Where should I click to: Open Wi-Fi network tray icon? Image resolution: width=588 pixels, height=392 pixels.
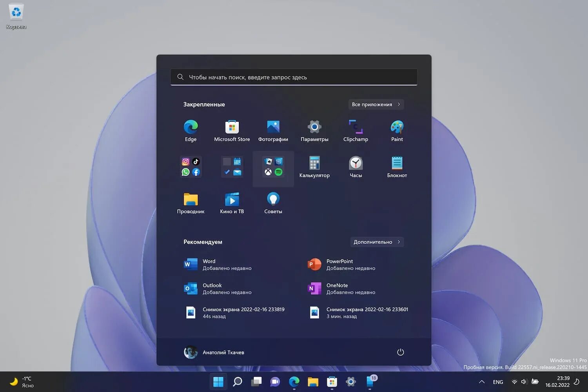click(x=514, y=382)
